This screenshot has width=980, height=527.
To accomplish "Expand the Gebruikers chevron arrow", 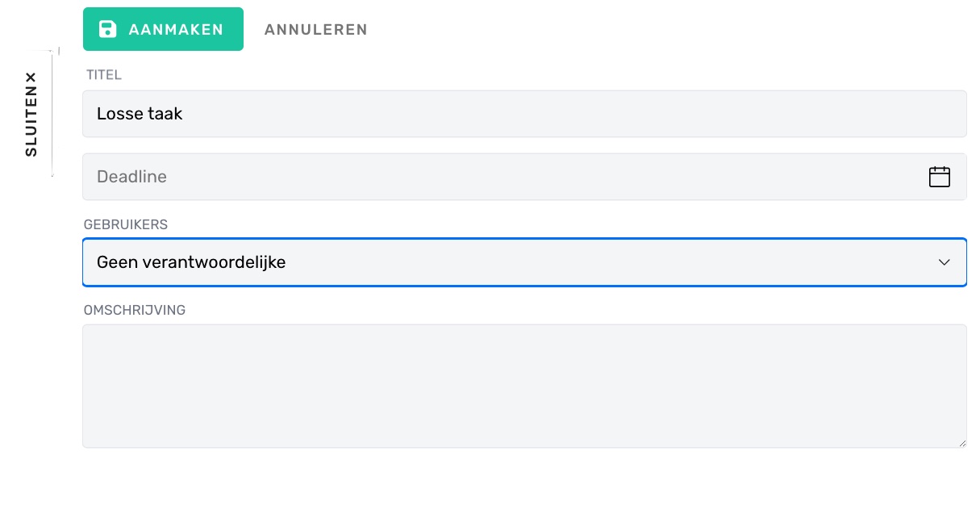I will point(945,262).
